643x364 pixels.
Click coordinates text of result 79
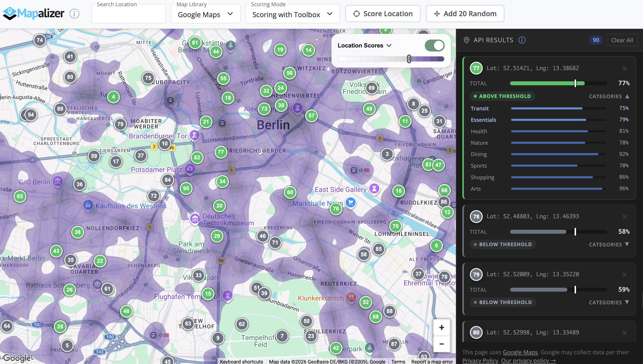[533, 274]
